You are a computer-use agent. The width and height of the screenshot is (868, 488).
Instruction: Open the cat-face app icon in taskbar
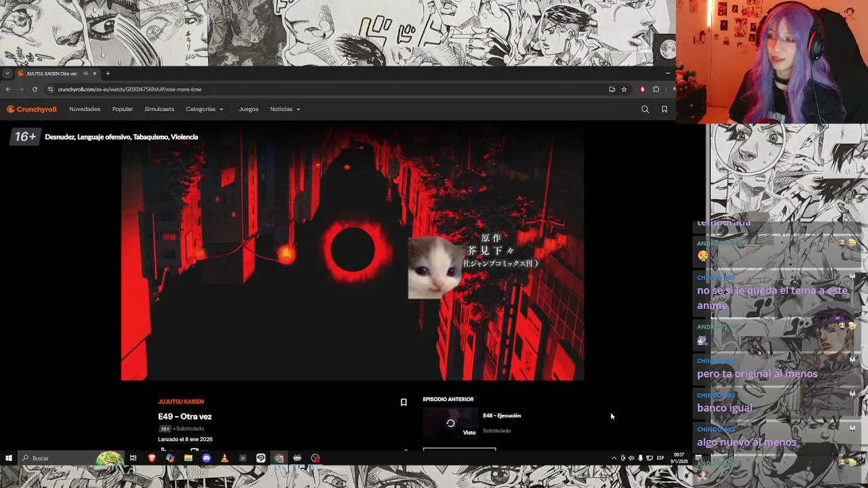(x=297, y=458)
